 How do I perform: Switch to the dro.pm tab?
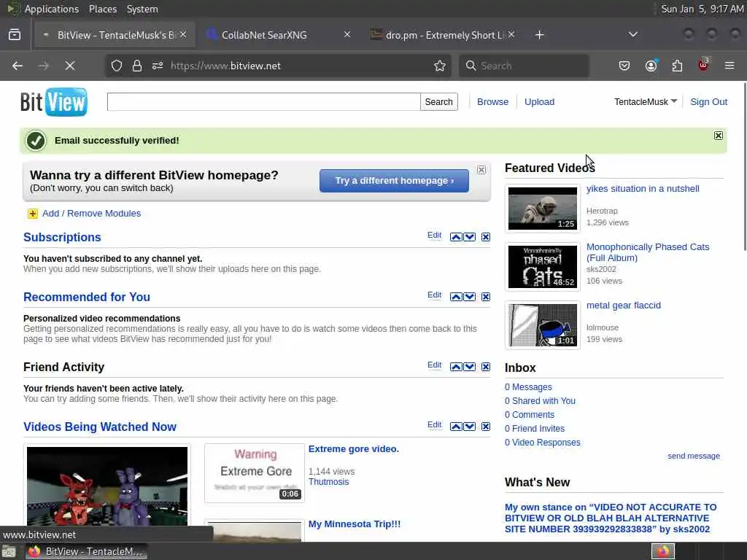coord(443,35)
